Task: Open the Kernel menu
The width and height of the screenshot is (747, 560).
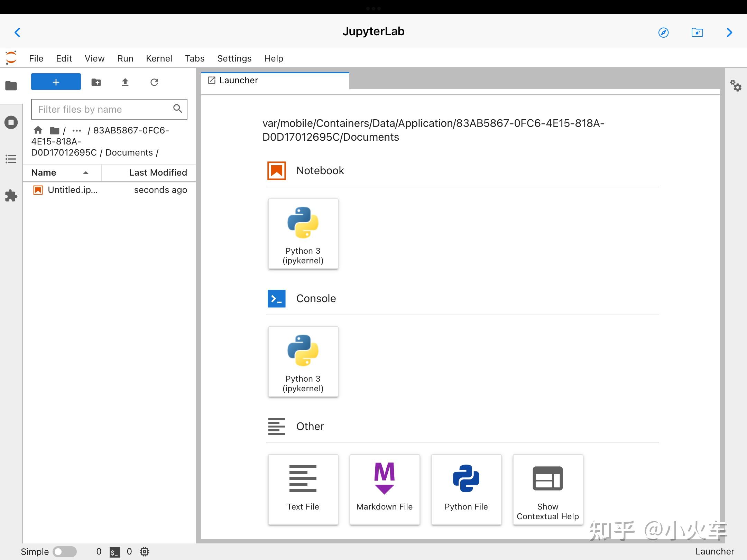Action: pyautogui.click(x=159, y=58)
